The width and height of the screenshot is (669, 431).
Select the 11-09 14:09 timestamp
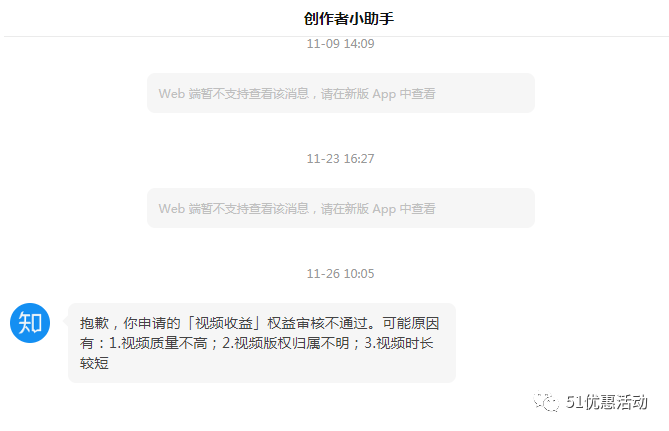pos(340,44)
